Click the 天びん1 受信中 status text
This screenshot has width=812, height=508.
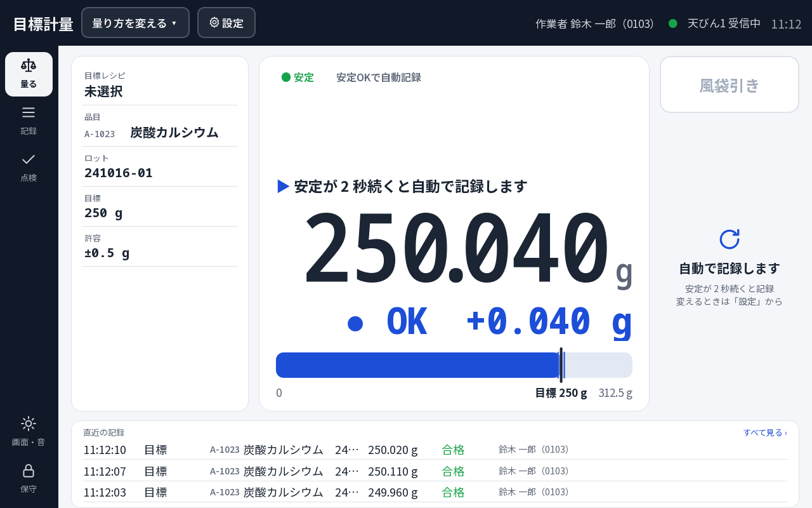[x=724, y=23]
